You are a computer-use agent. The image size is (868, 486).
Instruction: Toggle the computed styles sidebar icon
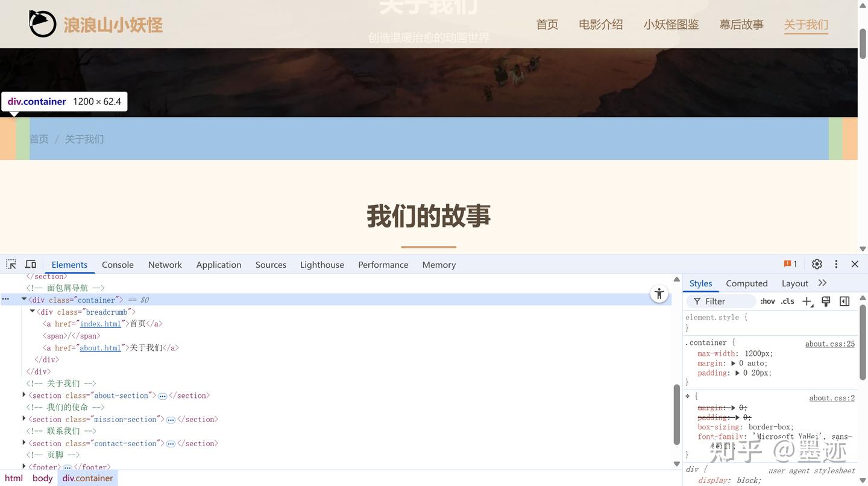(x=844, y=301)
